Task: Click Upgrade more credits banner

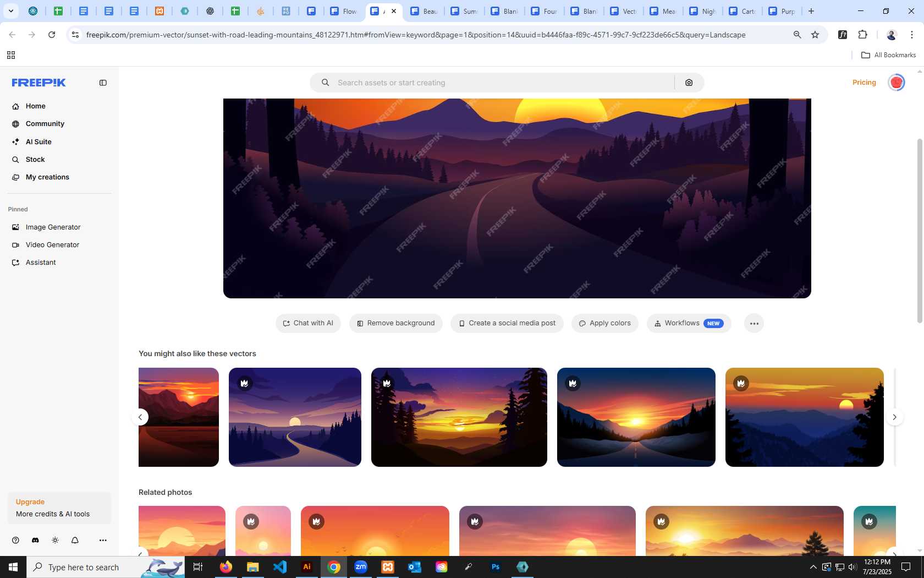Action: click(59, 508)
